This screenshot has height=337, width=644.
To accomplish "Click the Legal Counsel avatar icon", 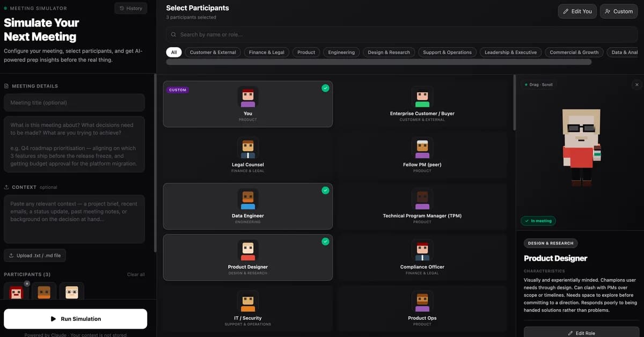I will tap(248, 148).
